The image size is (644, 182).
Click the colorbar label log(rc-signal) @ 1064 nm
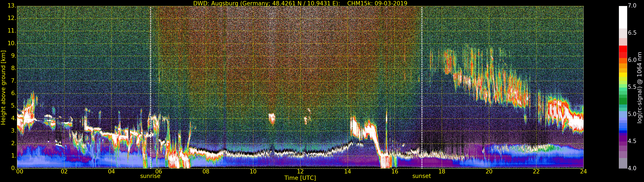click(639, 88)
